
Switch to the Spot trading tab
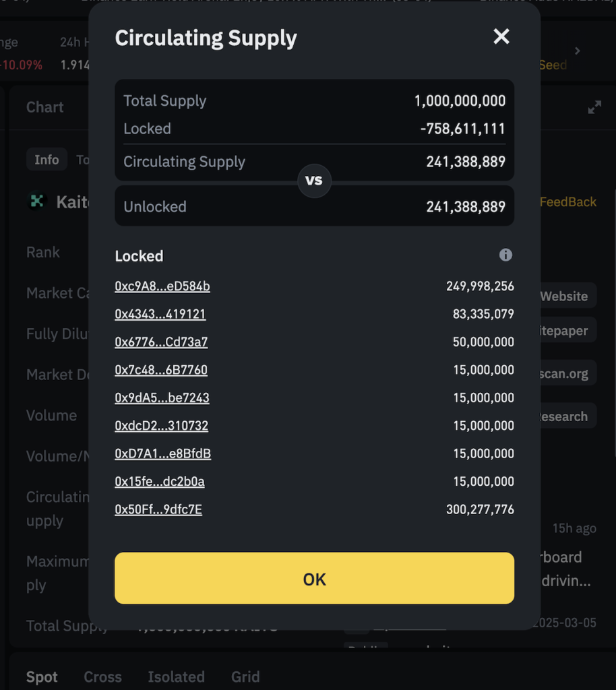42,677
